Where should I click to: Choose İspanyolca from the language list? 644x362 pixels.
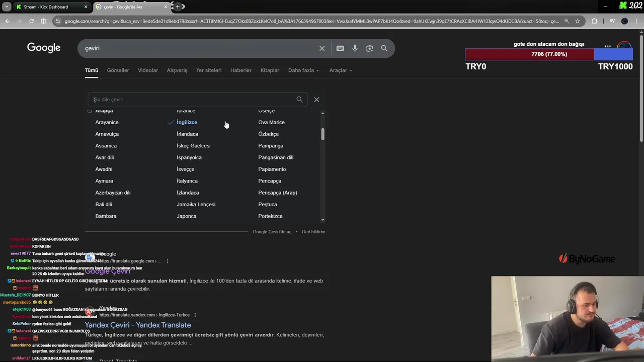pos(189,157)
